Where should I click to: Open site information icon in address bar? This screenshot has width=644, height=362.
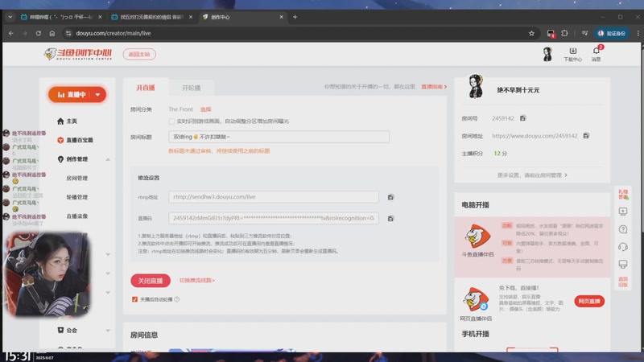(68, 33)
